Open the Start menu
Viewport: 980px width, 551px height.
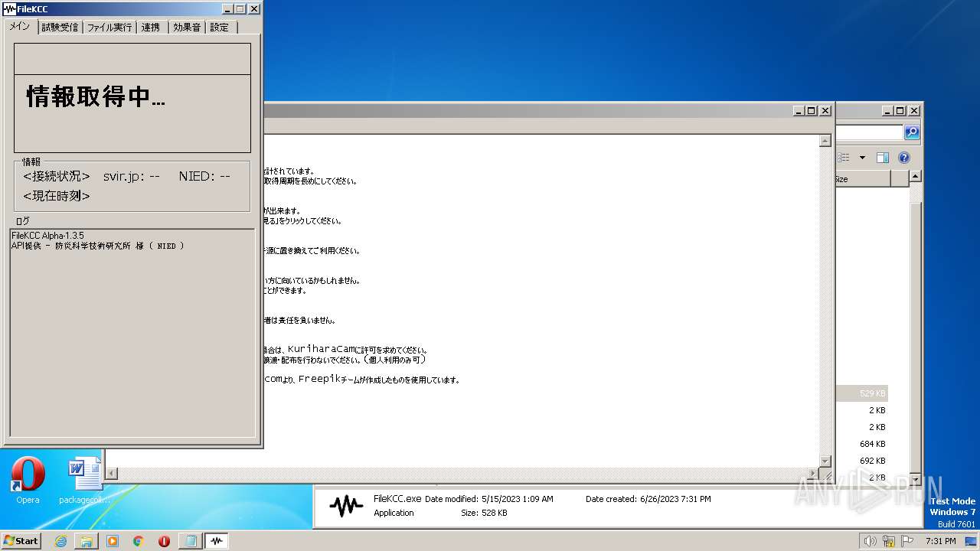[21, 540]
